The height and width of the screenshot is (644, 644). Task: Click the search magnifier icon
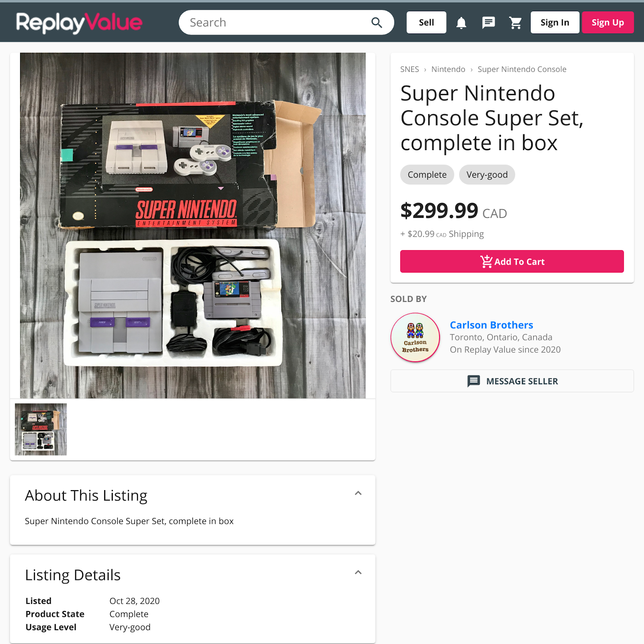click(377, 23)
